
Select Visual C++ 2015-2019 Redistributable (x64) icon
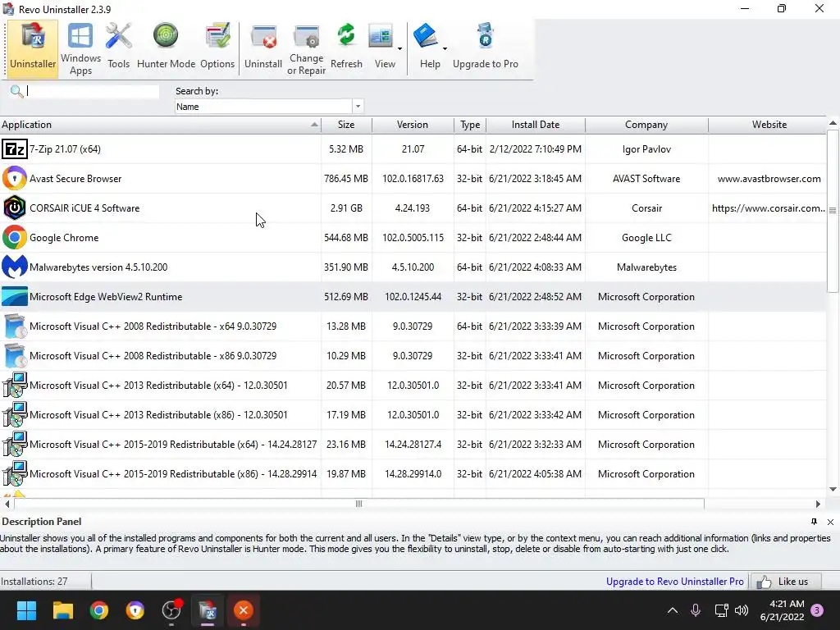tap(15, 444)
